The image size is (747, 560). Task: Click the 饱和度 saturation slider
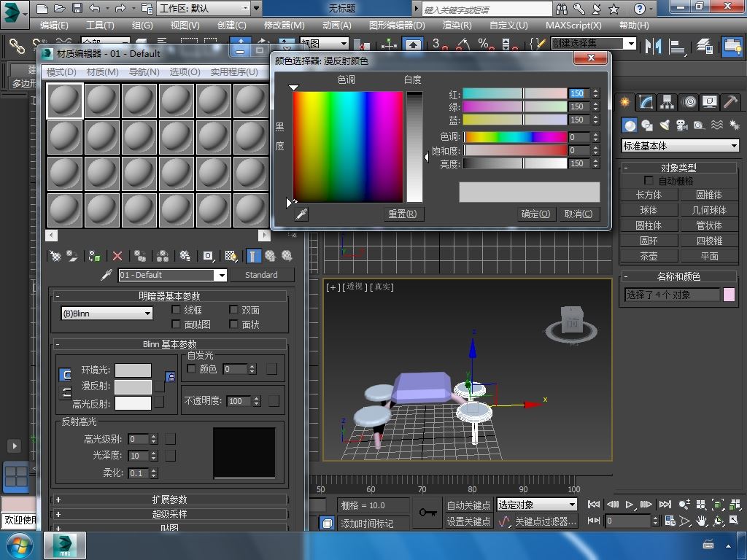coord(515,150)
